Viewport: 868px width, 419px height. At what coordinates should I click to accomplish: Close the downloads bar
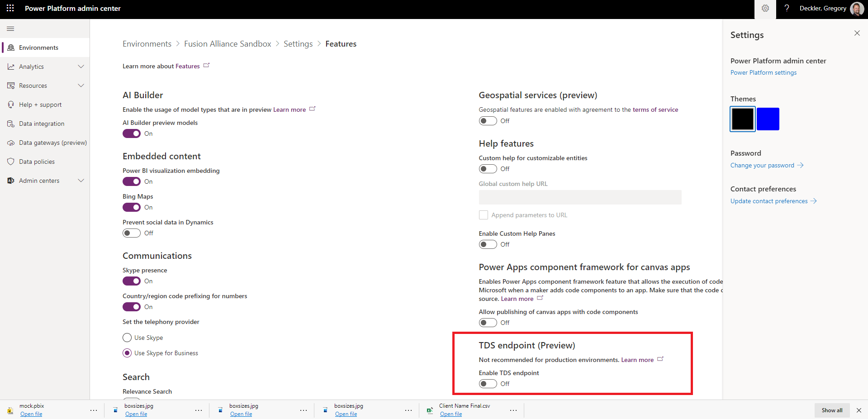tap(859, 410)
